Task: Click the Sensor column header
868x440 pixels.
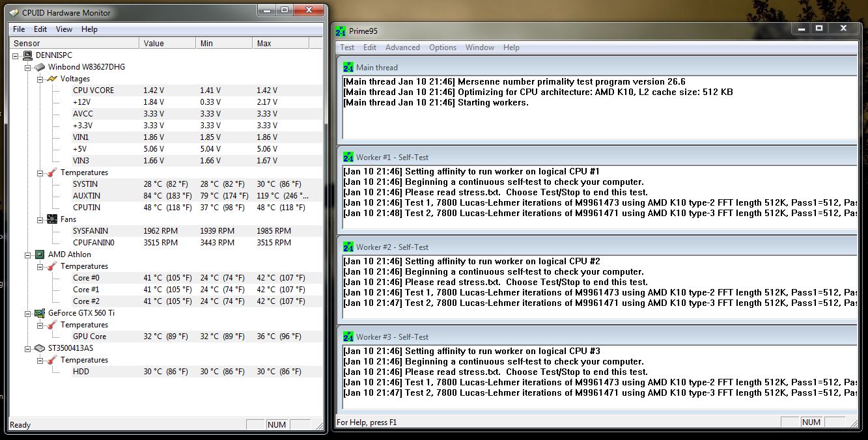Action: [x=74, y=43]
